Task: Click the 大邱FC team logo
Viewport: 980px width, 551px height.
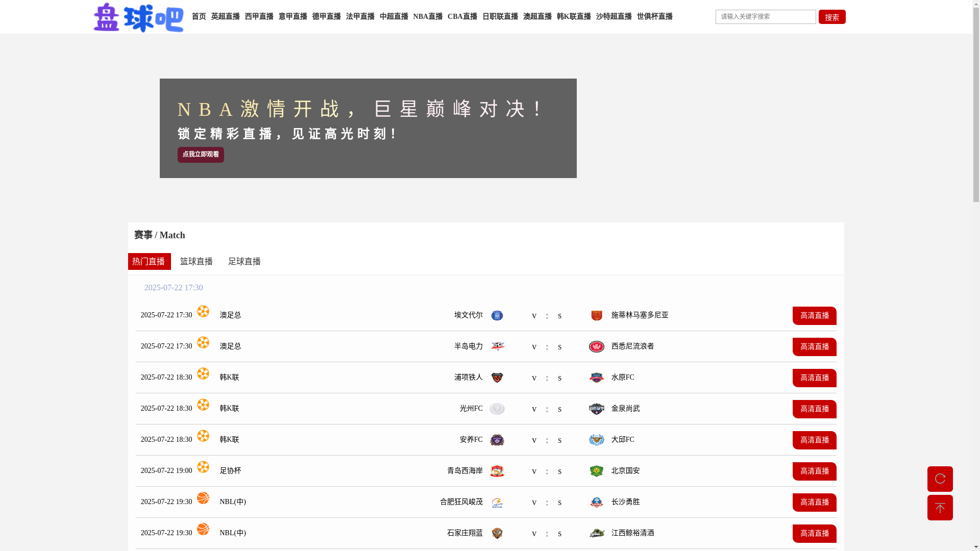Action: pyautogui.click(x=596, y=440)
